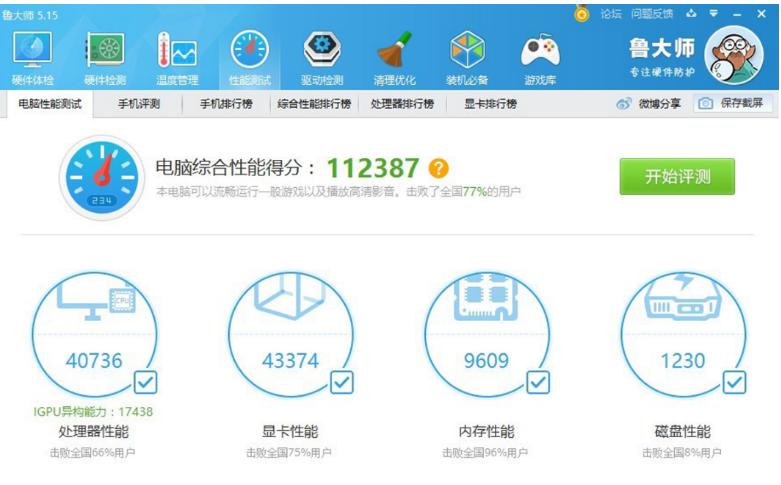Click overall score value 112387

(373, 168)
